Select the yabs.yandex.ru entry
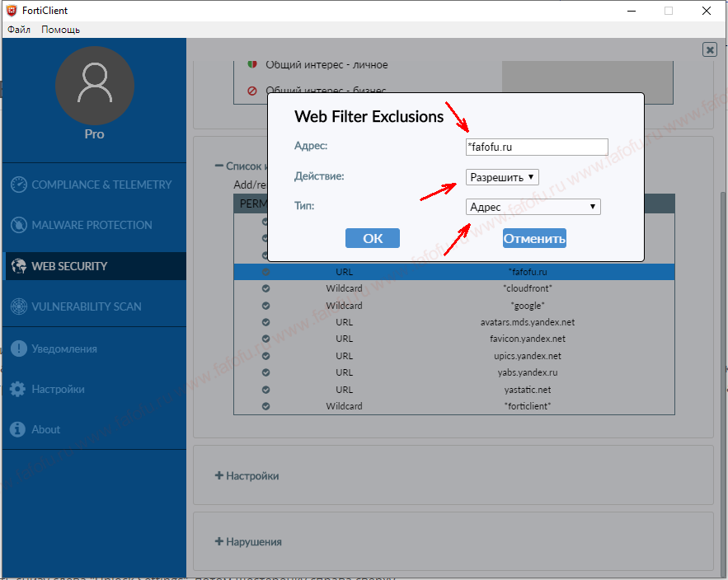Viewport: 728px width, 580px height. pos(454,372)
